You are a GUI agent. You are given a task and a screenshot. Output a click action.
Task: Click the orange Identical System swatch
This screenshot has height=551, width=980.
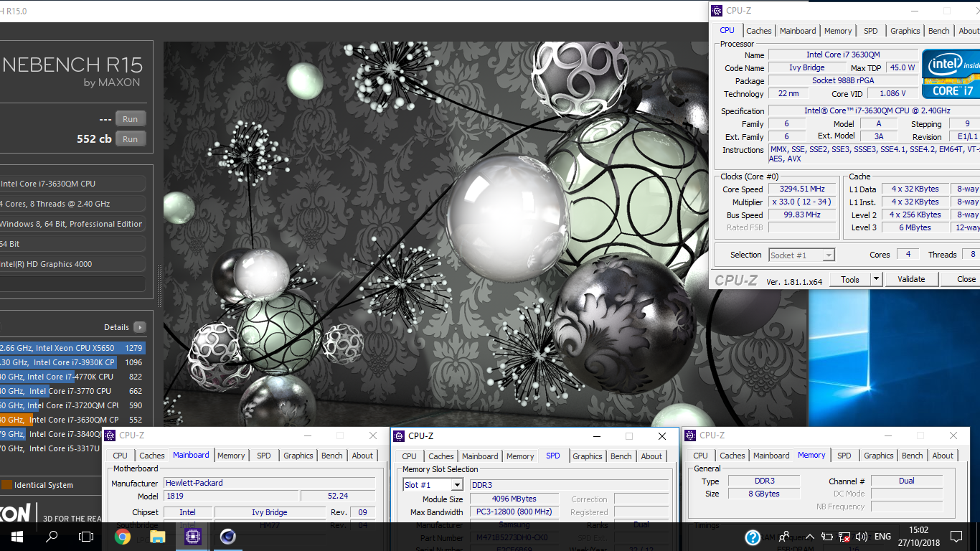pos(6,485)
